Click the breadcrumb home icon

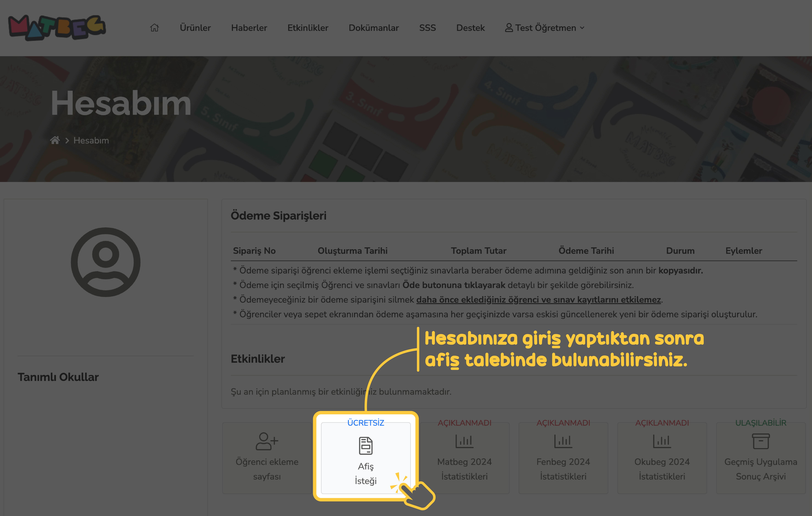(x=55, y=140)
